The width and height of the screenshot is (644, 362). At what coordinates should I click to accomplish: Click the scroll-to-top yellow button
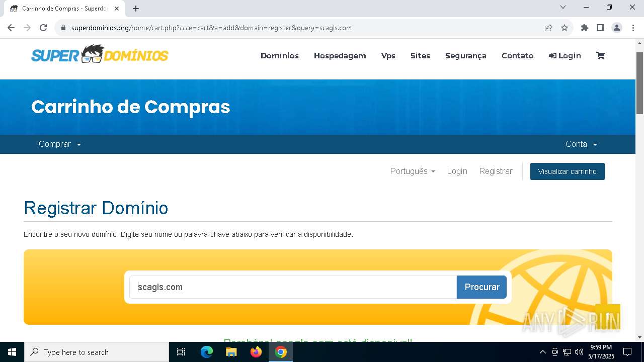pos(608,317)
